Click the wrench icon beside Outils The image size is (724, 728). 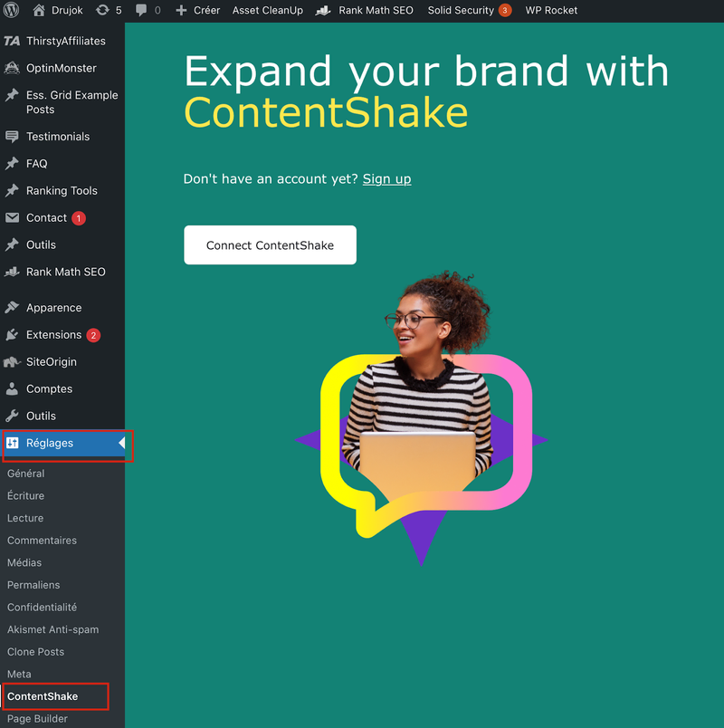pos(12,416)
